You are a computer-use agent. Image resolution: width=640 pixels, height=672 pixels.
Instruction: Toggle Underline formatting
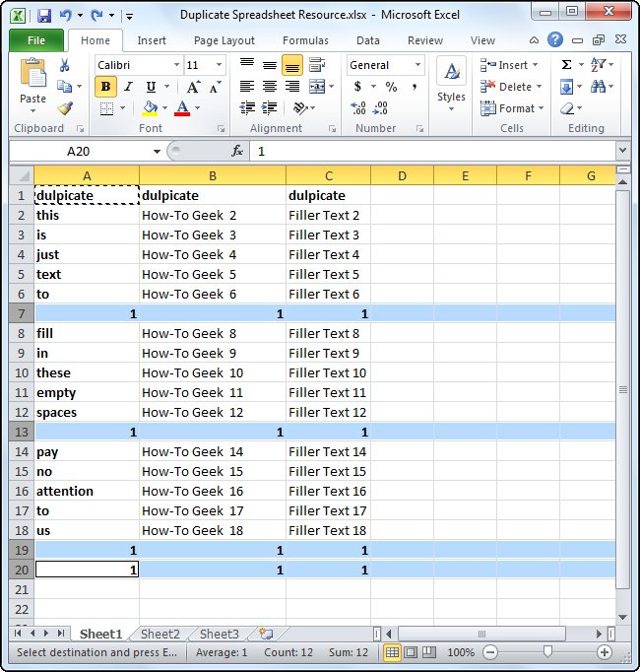click(151, 87)
